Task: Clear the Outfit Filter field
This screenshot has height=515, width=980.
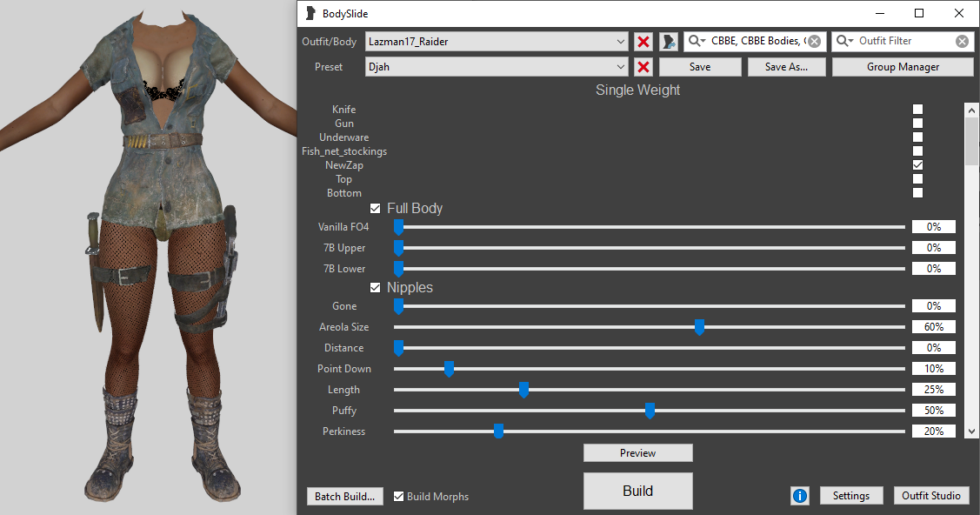Action: click(x=963, y=41)
